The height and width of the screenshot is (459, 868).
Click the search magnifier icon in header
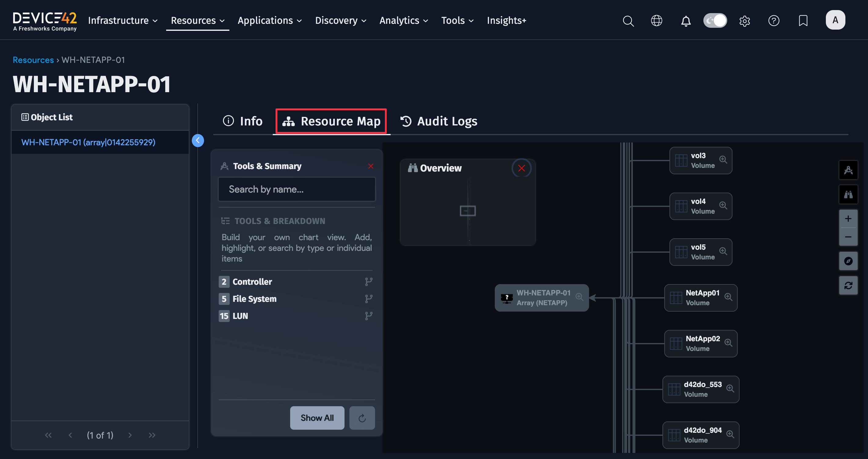coord(628,21)
